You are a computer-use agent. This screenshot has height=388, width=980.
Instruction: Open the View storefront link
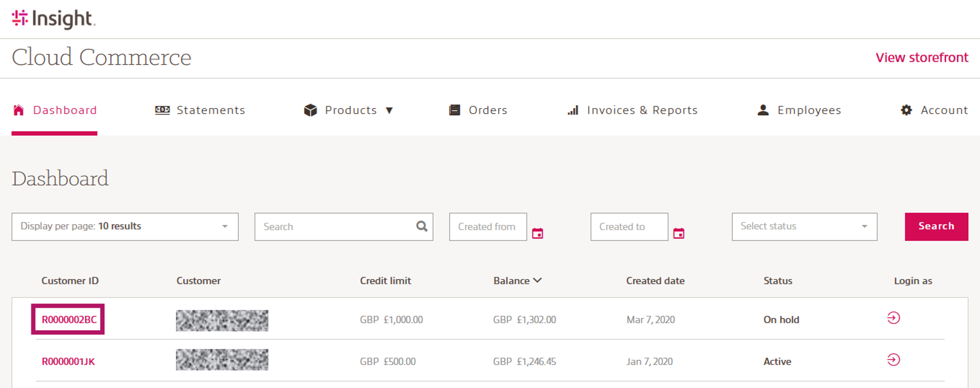click(x=921, y=58)
